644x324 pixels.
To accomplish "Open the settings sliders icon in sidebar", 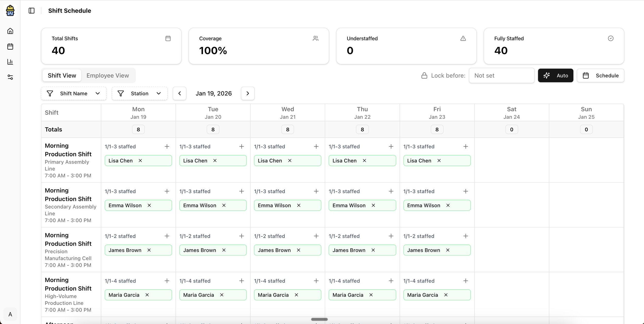I will tap(10, 77).
